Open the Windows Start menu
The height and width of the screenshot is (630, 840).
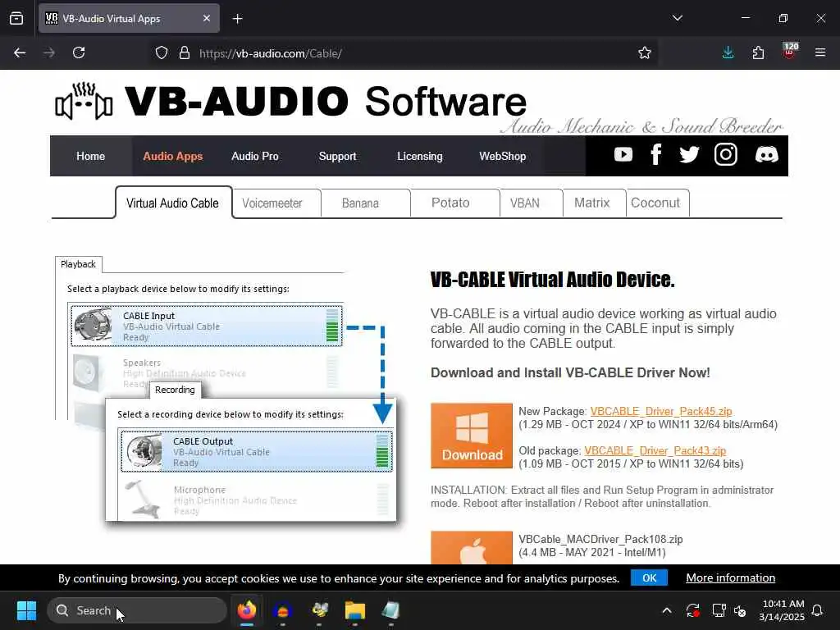coord(26,610)
